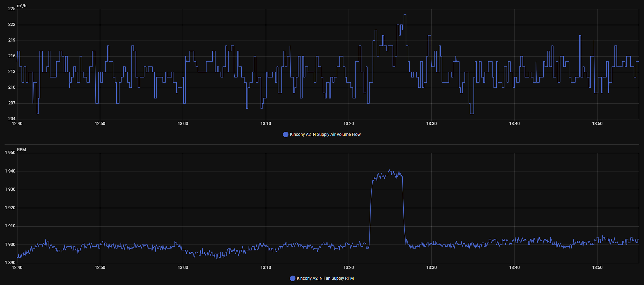The width and height of the screenshot is (644, 285).
Task: Click the 1 920 value on the RPM axis
Action: (10, 208)
